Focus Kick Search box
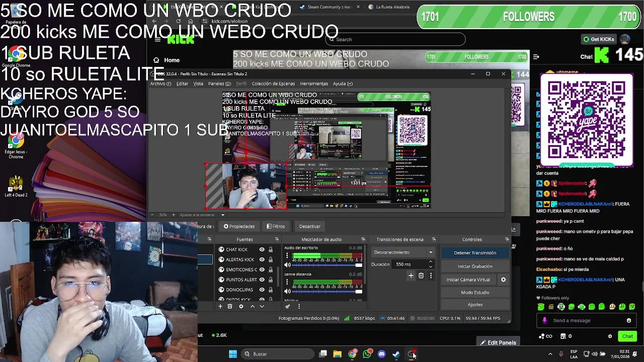 (x=396, y=39)
